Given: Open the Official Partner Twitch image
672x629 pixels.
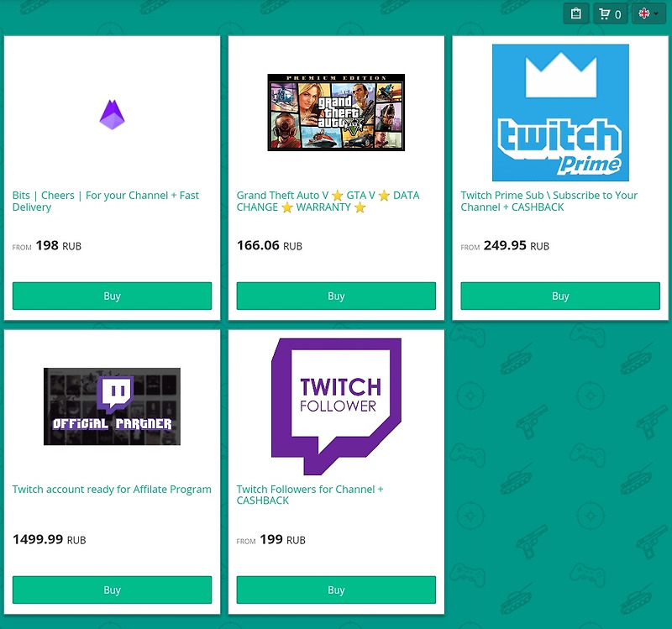Looking at the screenshot, I should pos(112,406).
